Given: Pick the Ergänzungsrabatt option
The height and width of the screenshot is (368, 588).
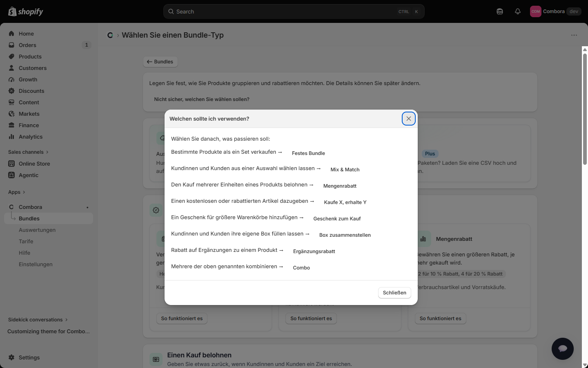Looking at the screenshot, I should click(x=314, y=251).
